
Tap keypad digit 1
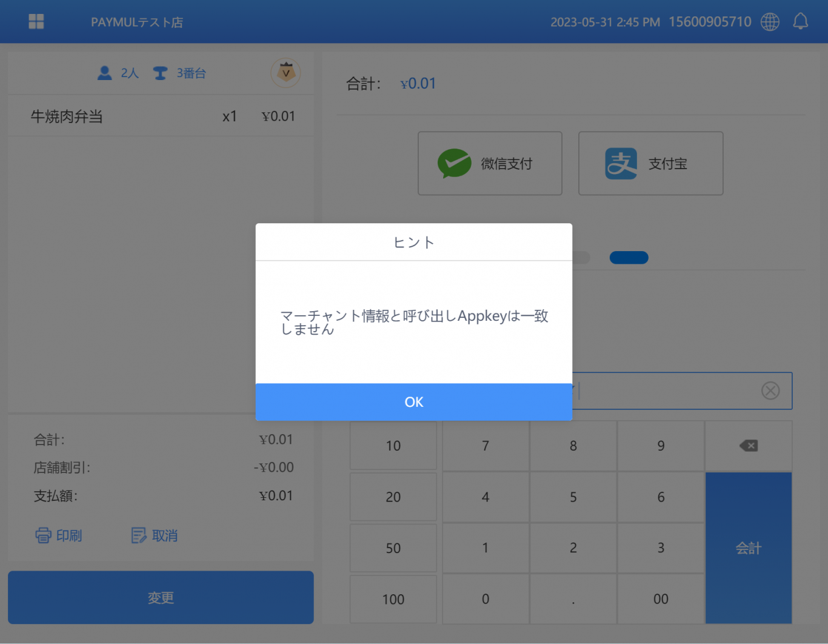pos(486,548)
